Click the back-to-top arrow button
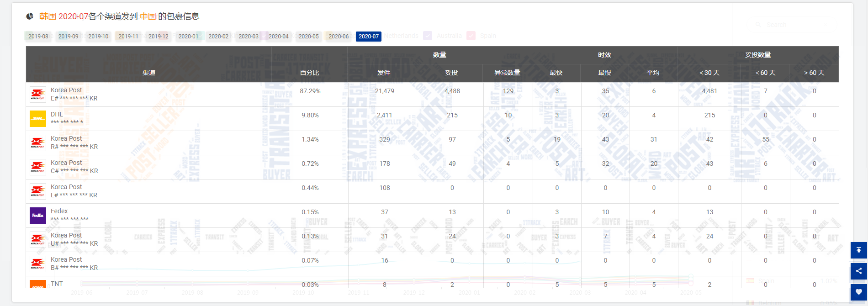 click(859, 250)
